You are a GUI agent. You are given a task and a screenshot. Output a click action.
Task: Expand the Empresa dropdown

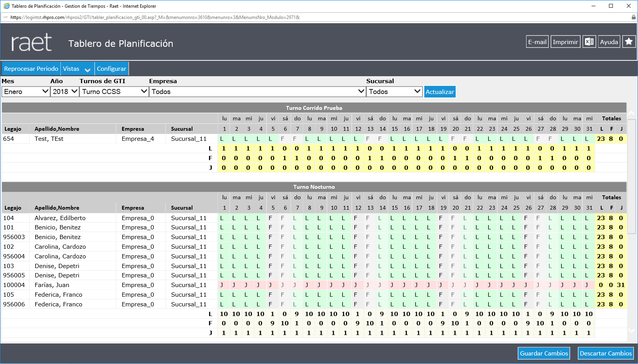click(257, 92)
